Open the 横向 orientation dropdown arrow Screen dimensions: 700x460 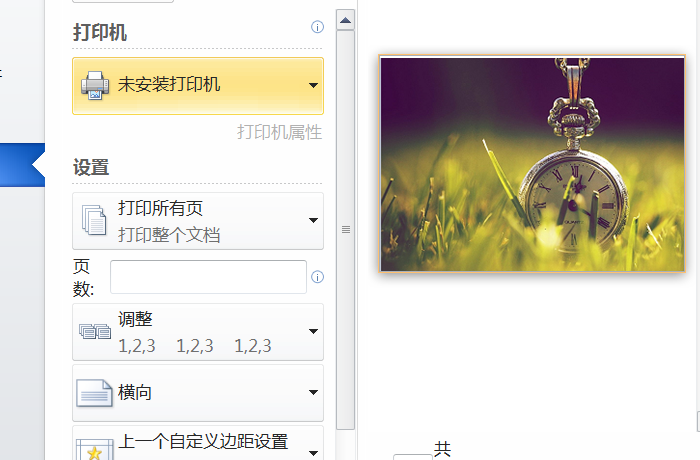313,393
